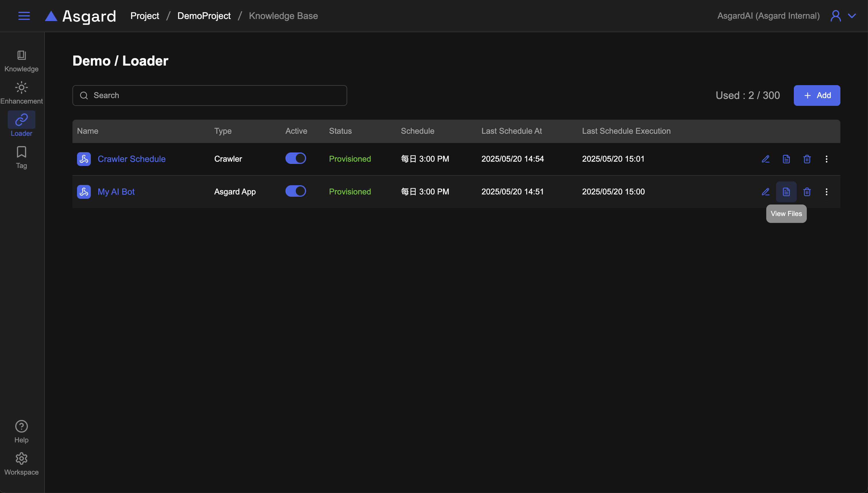868x493 pixels.
Task: Delete the Crawler Schedule loader
Action: [x=807, y=159]
